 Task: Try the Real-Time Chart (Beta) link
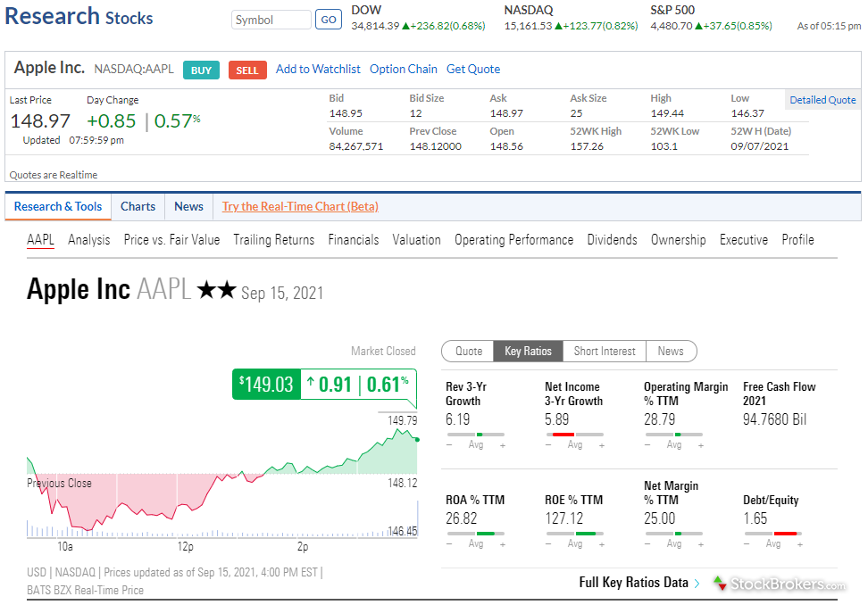[x=300, y=206]
